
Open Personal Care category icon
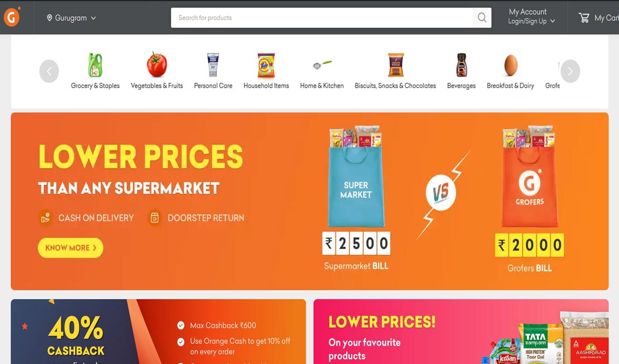coord(213,65)
